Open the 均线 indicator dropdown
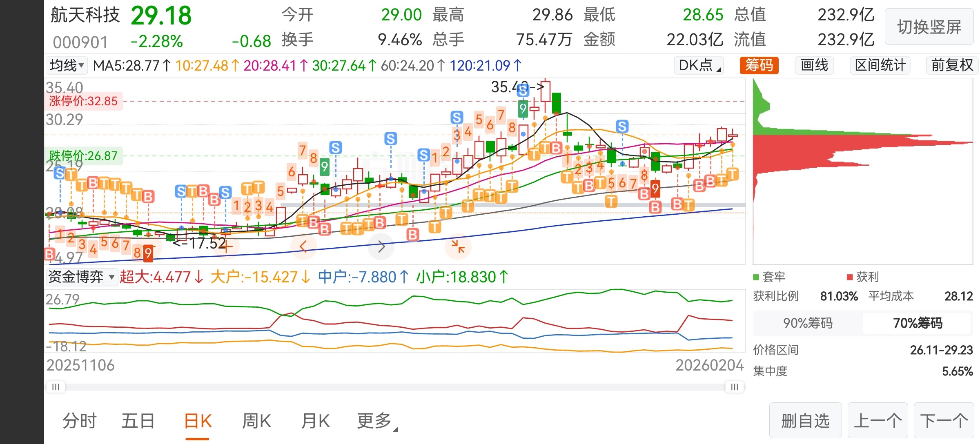This screenshot has height=444, width=980. [67, 65]
